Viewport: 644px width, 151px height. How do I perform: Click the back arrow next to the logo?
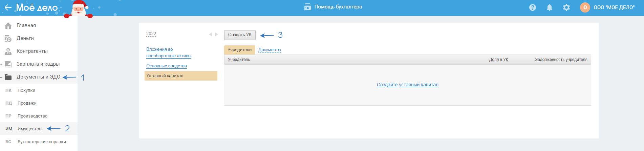click(x=8, y=7)
